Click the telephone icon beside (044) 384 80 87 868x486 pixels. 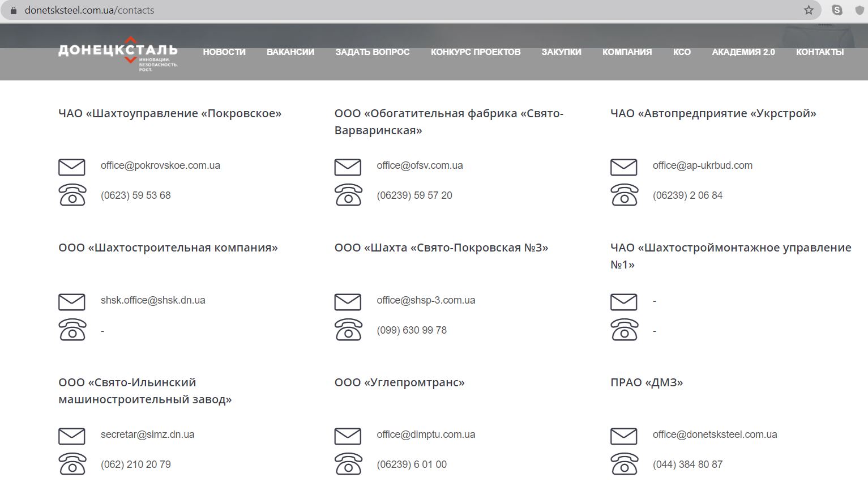point(624,464)
